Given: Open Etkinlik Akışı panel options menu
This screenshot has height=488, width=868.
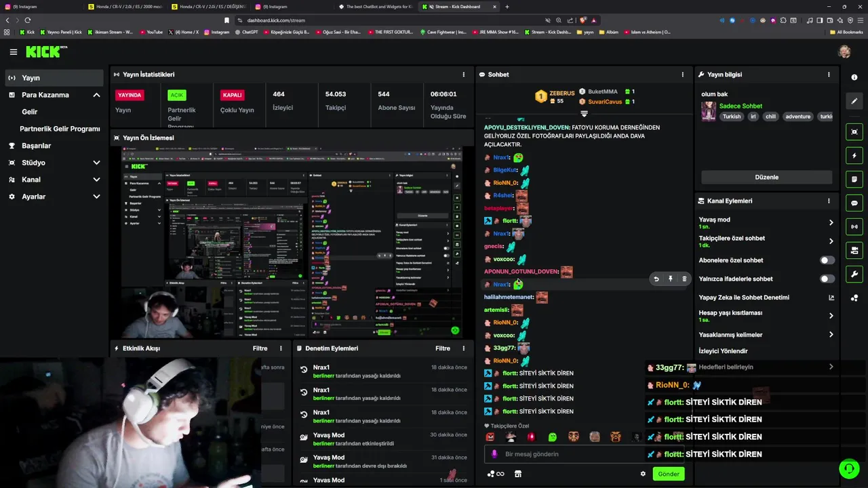Looking at the screenshot, I should [281, 348].
